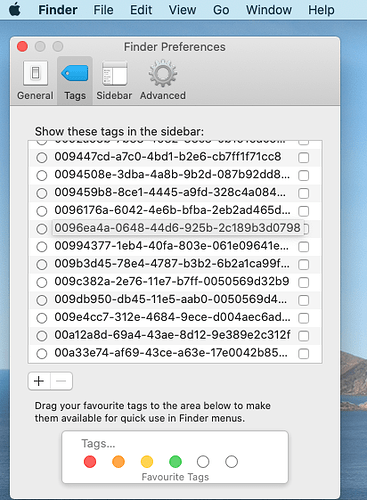The image size is (367, 500).
Task: Open the Finder menu
Action: tap(58, 10)
